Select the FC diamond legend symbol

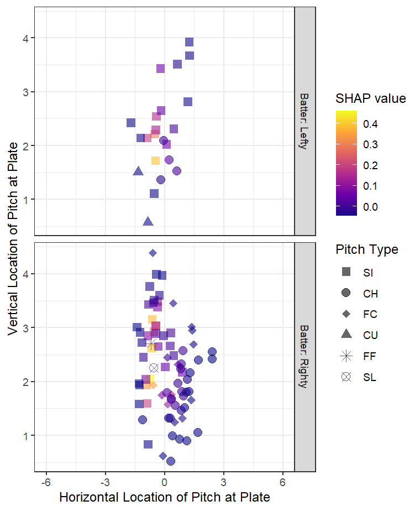point(347,314)
